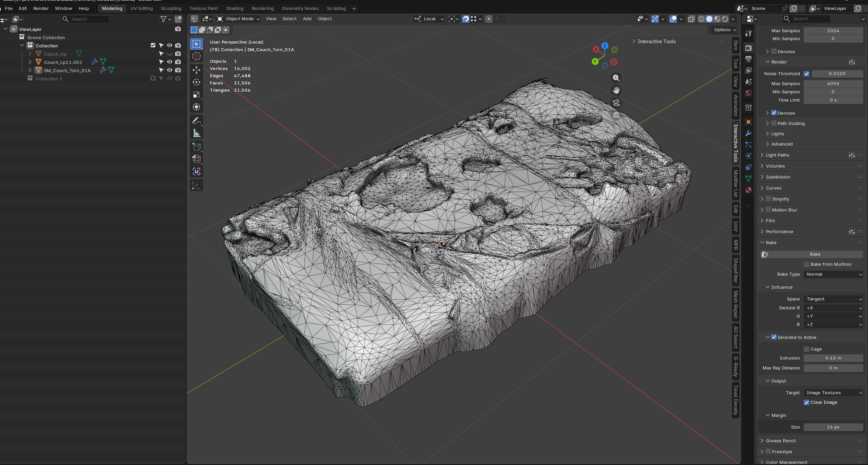The height and width of the screenshot is (465, 868).
Task: Select the Scale tool
Action: (x=196, y=94)
